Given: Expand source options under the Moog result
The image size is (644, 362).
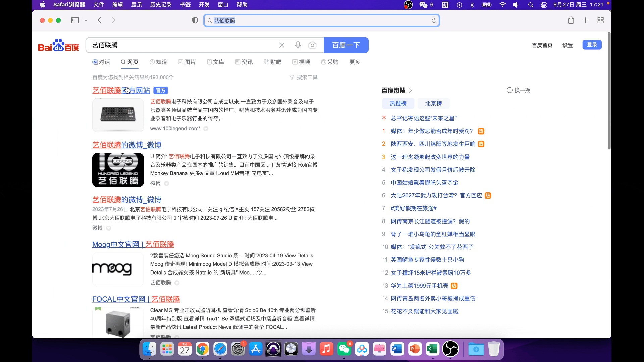Looking at the screenshot, I should point(177,283).
